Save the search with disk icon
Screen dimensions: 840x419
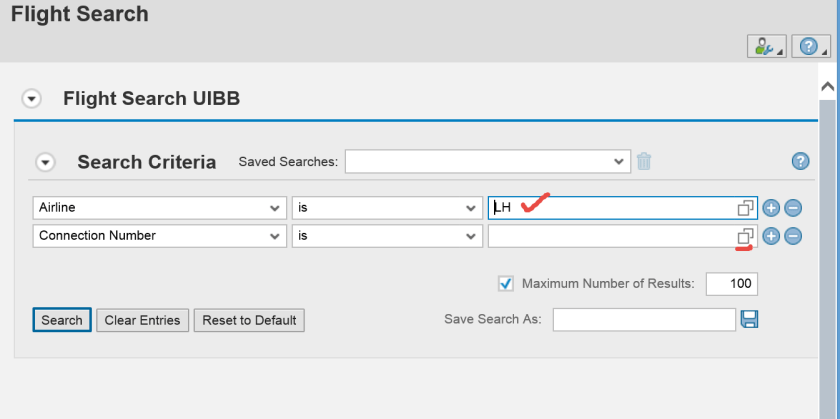[749, 319]
